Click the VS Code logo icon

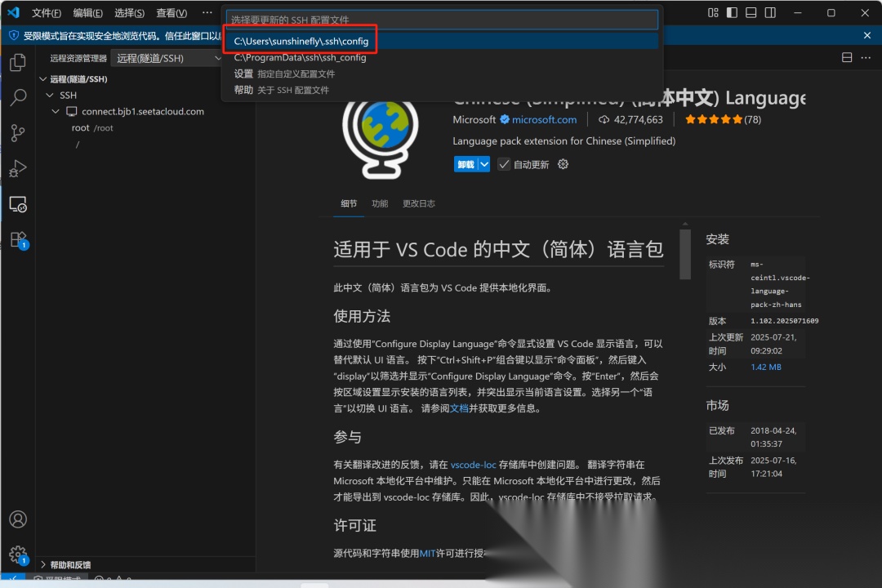point(14,12)
